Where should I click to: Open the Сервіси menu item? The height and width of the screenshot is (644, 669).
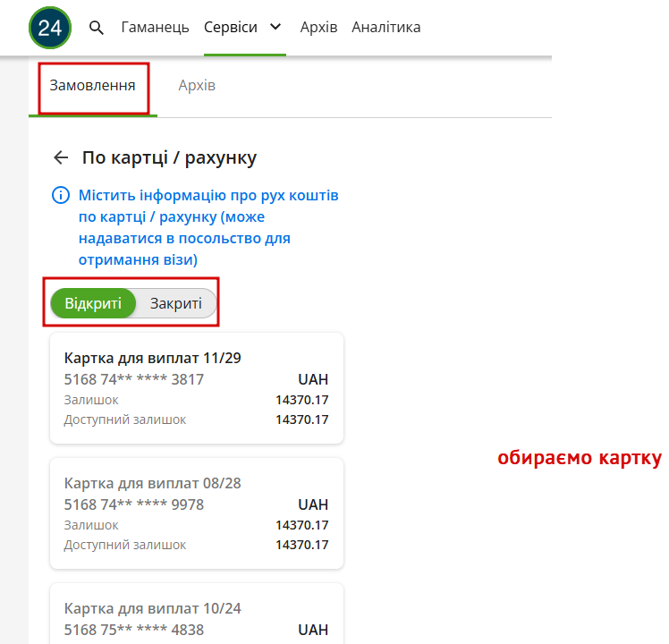(x=231, y=28)
